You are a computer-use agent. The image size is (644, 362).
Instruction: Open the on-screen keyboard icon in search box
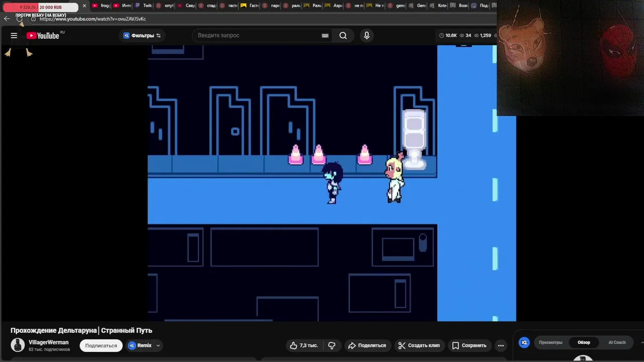(325, 36)
